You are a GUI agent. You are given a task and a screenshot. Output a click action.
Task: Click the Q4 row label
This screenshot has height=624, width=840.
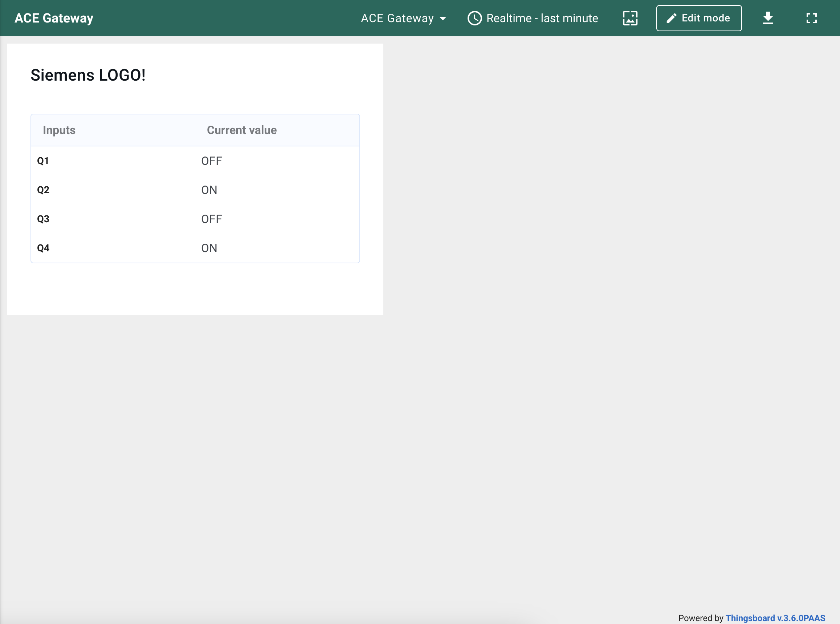click(x=43, y=248)
